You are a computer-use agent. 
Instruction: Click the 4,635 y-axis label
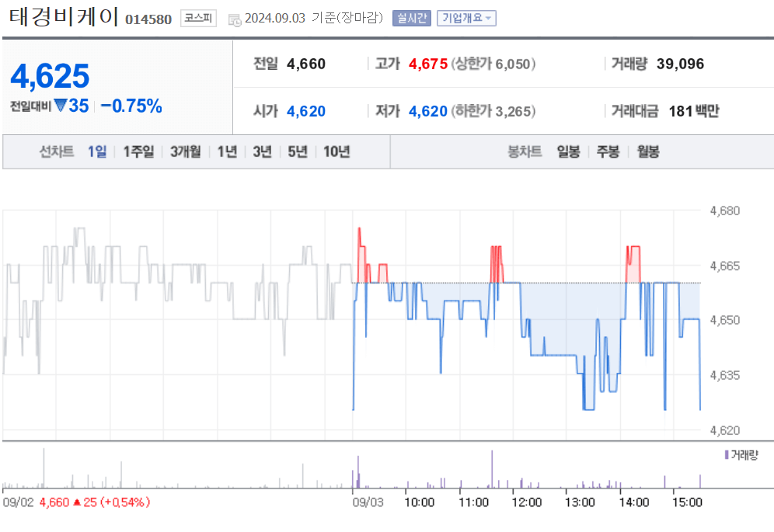coord(724,375)
